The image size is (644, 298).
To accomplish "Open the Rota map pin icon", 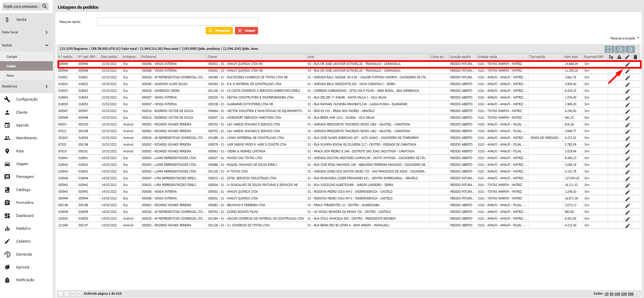I will 7,151.
